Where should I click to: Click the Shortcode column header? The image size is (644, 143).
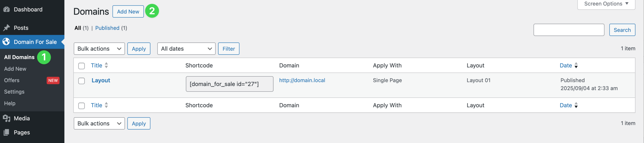pyautogui.click(x=199, y=65)
